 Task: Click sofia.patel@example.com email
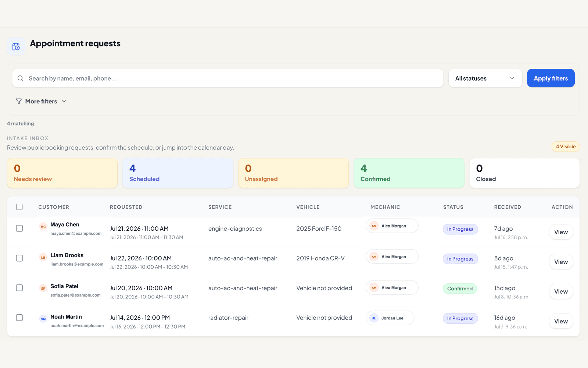point(75,295)
